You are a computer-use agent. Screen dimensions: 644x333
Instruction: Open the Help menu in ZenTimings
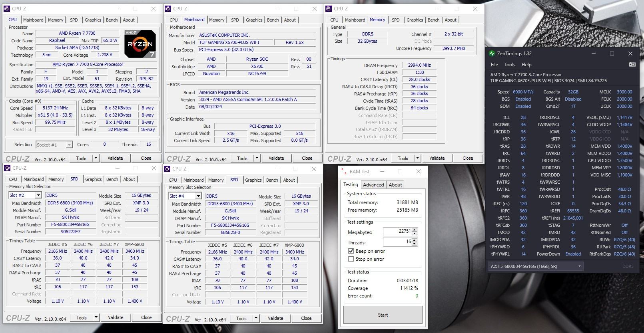pos(526,64)
